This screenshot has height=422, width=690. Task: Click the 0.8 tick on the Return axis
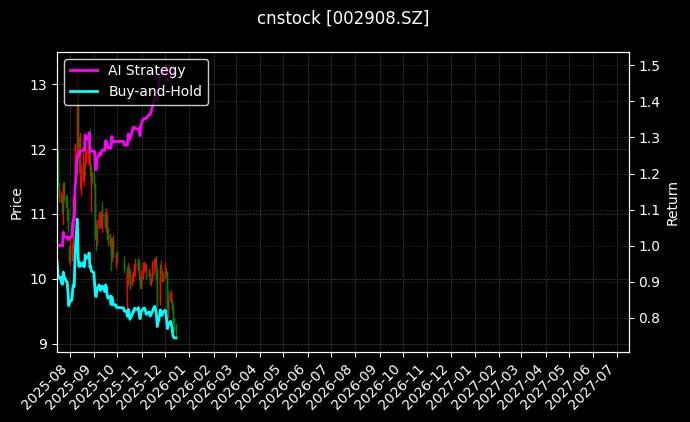649,318
